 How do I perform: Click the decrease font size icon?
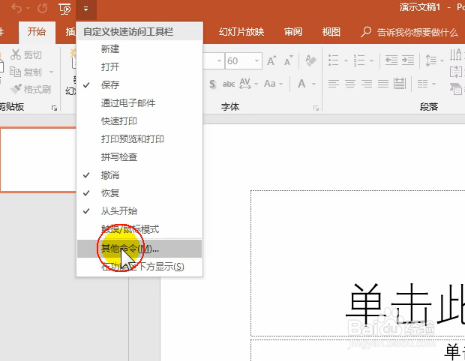(288, 61)
